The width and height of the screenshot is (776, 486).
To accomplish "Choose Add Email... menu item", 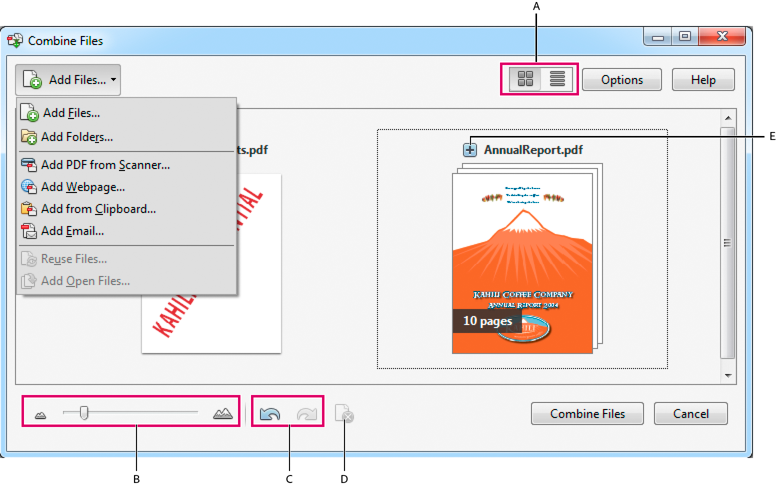I will (x=127, y=231).
